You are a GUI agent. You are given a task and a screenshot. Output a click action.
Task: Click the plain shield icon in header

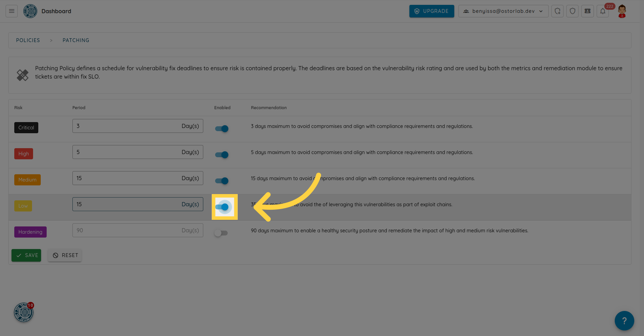pos(572,11)
